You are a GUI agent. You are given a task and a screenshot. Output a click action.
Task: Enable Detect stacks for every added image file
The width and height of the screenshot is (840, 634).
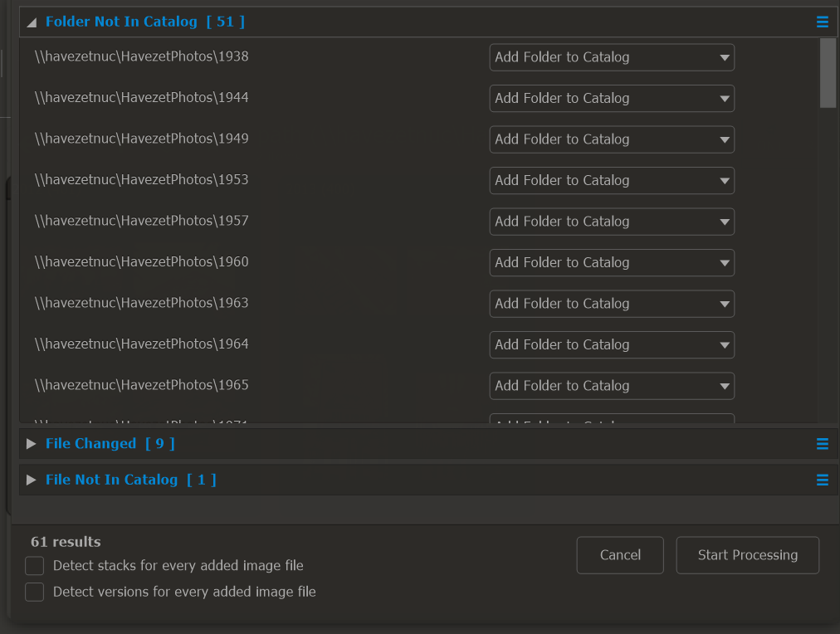pos(34,566)
